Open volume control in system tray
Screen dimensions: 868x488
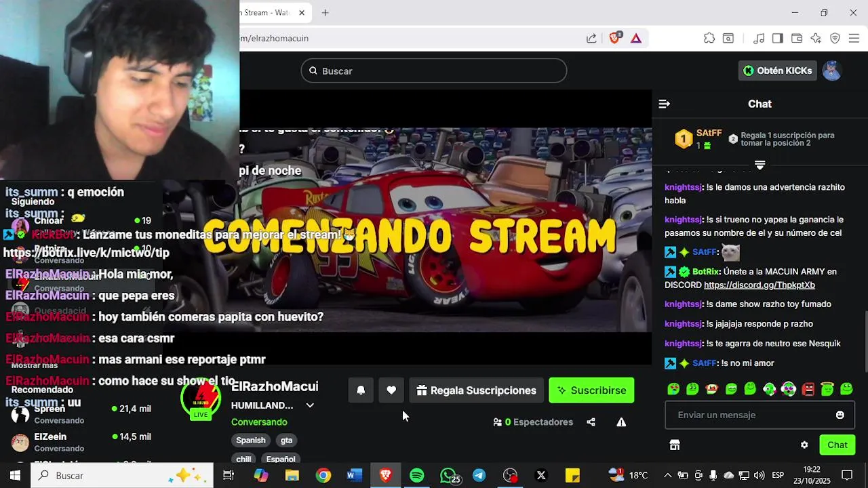(x=759, y=476)
